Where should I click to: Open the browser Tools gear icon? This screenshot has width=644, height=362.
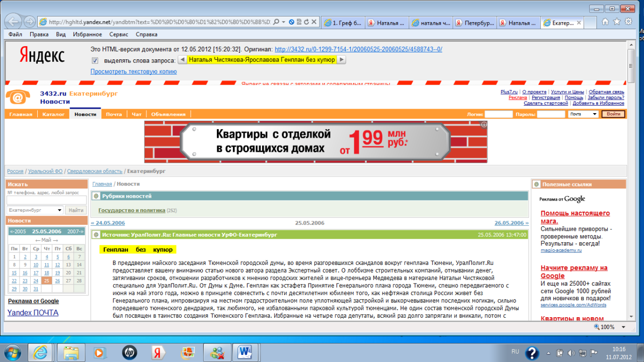click(x=628, y=22)
